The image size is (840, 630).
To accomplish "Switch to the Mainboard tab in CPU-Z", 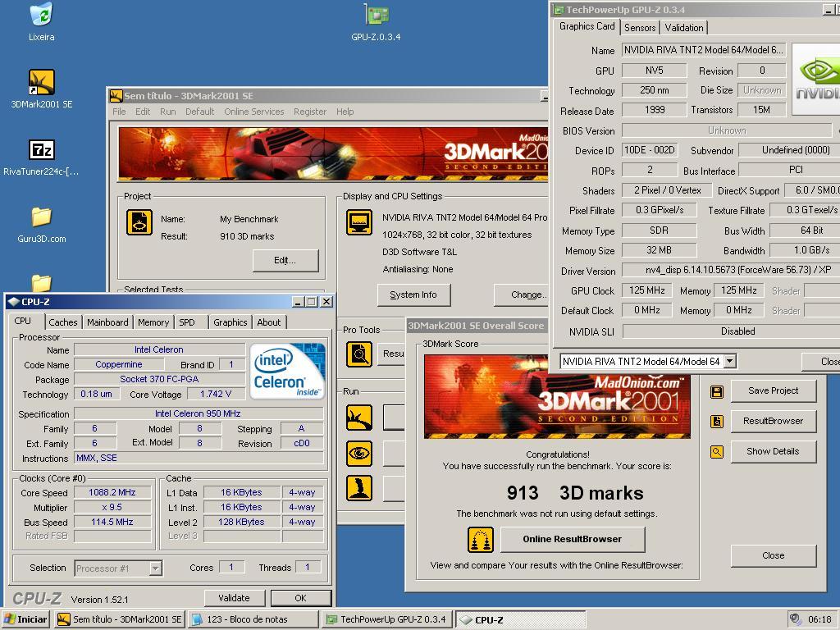I will pyautogui.click(x=107, y=322).
